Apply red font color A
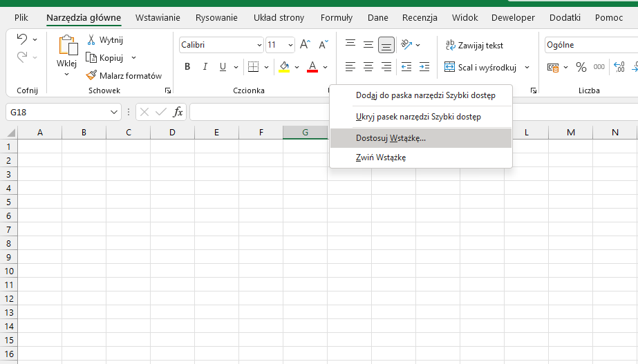 click(x=312, y=67)
